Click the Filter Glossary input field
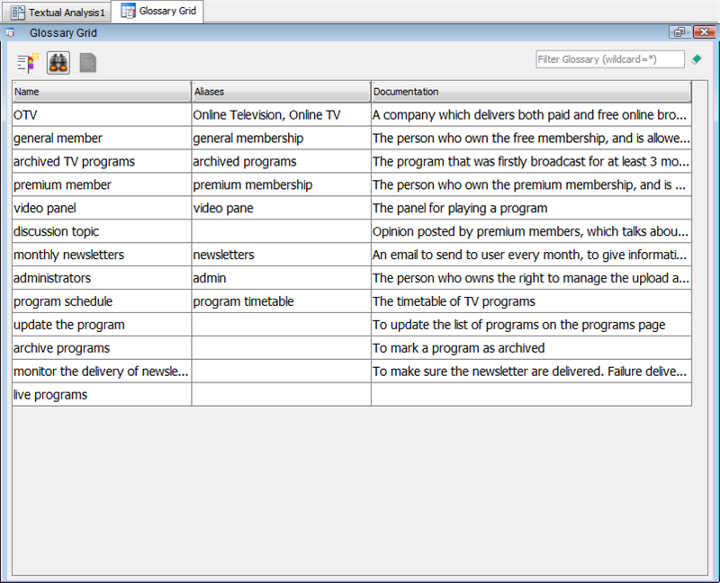720x583 pixels. [610, 59]
